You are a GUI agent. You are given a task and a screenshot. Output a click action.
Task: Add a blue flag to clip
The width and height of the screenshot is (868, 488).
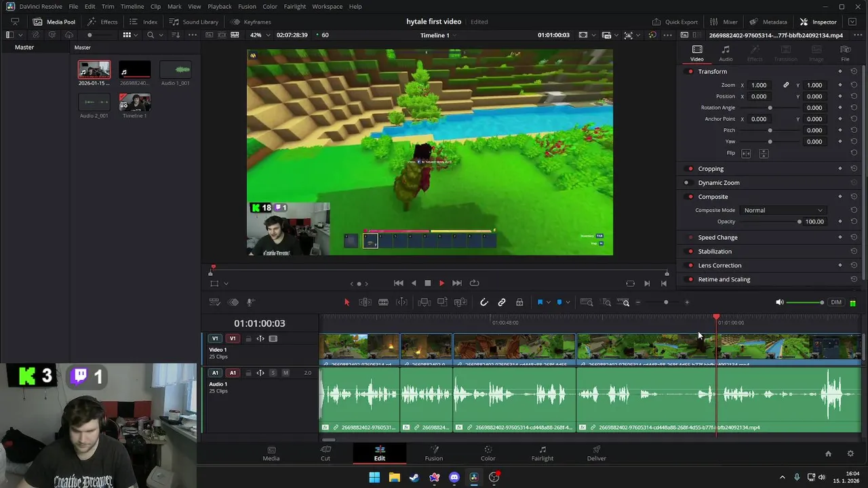[x=540, y=302]
